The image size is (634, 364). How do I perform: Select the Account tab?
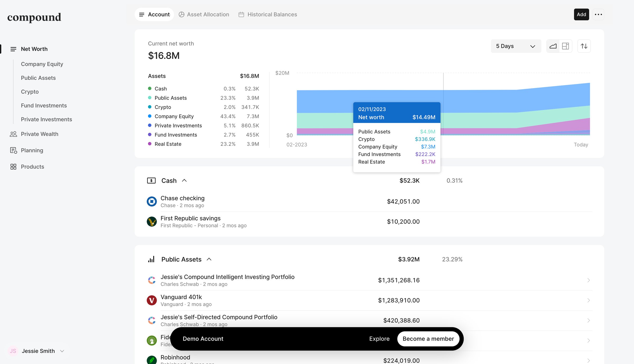point(155,15)
